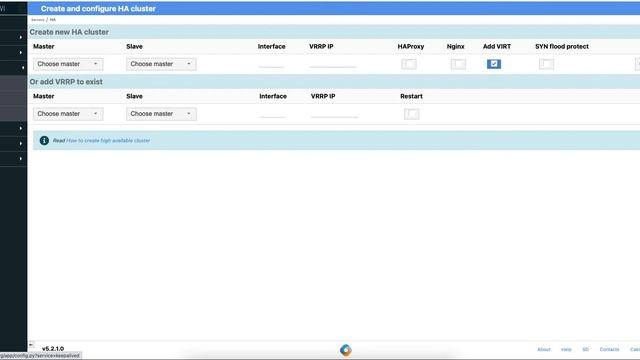640x360 pixels.
Task: Click the info icon beside Read
Action: pyautogui.click(x=44, y=140)
